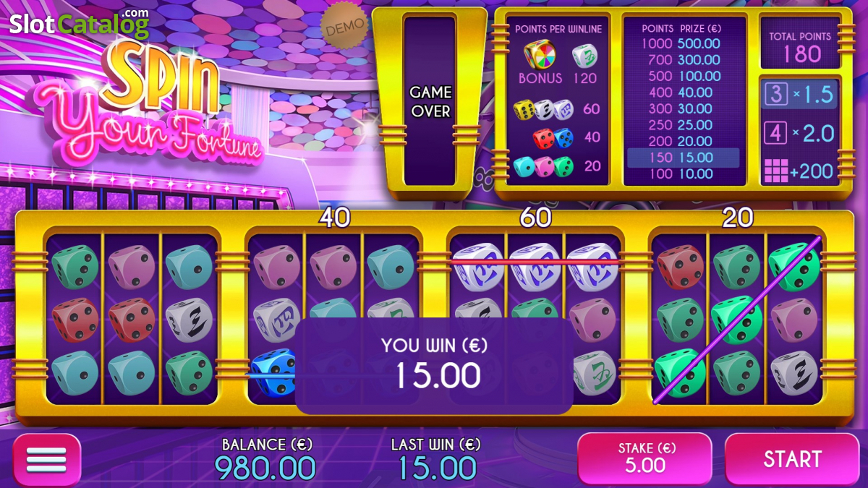
Task: Select the 3 x1.5 multiplier row
Action: (800, 95)
